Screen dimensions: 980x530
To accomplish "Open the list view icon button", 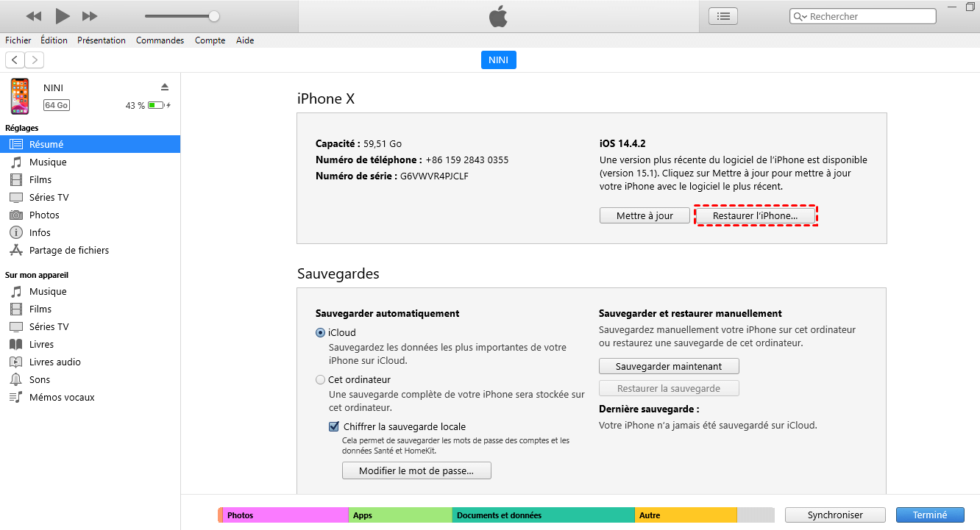I will coord(723,16).
